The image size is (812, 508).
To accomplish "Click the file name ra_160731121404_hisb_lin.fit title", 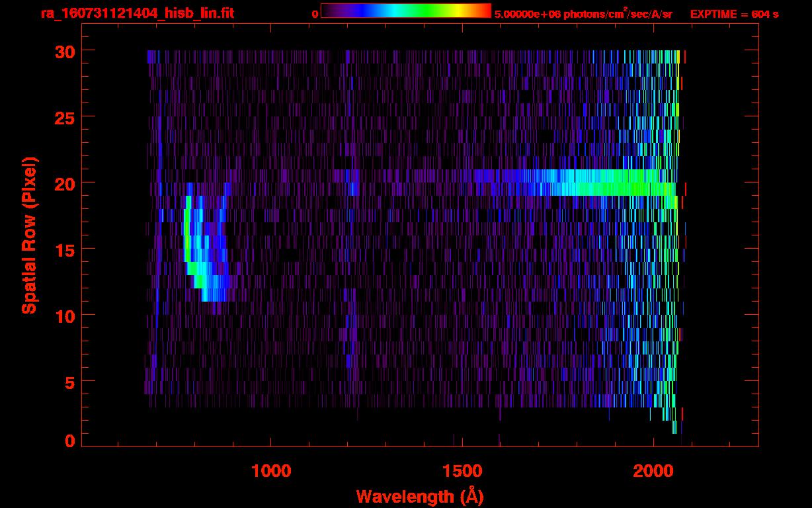I will pos(137,13).
